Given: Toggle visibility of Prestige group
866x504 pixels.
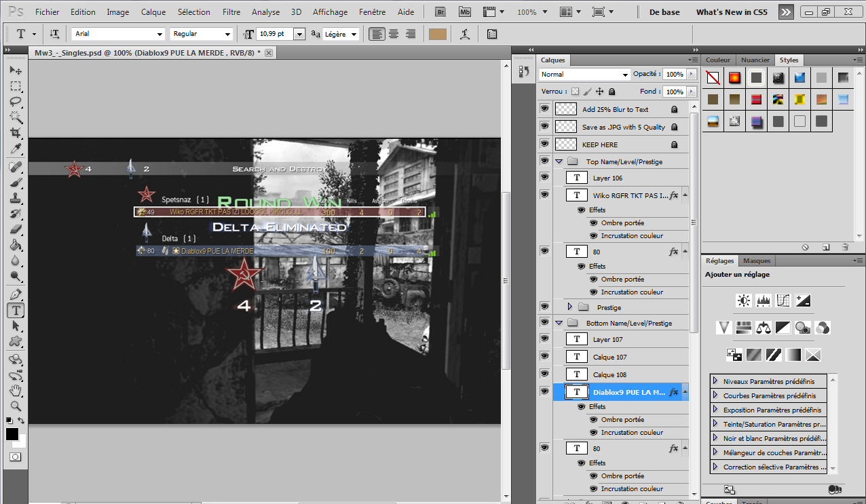Looking at the screenshot, I should (x=544, y=307).
